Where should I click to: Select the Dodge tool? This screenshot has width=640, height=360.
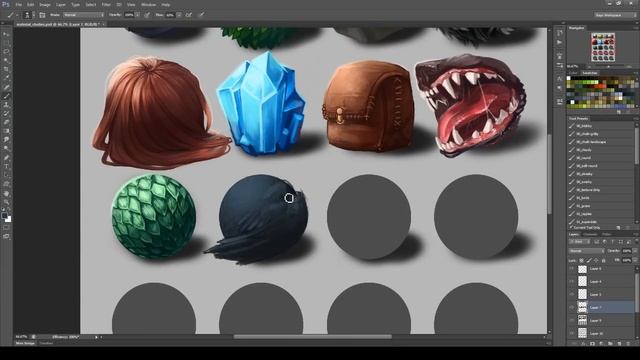point(6,149)
